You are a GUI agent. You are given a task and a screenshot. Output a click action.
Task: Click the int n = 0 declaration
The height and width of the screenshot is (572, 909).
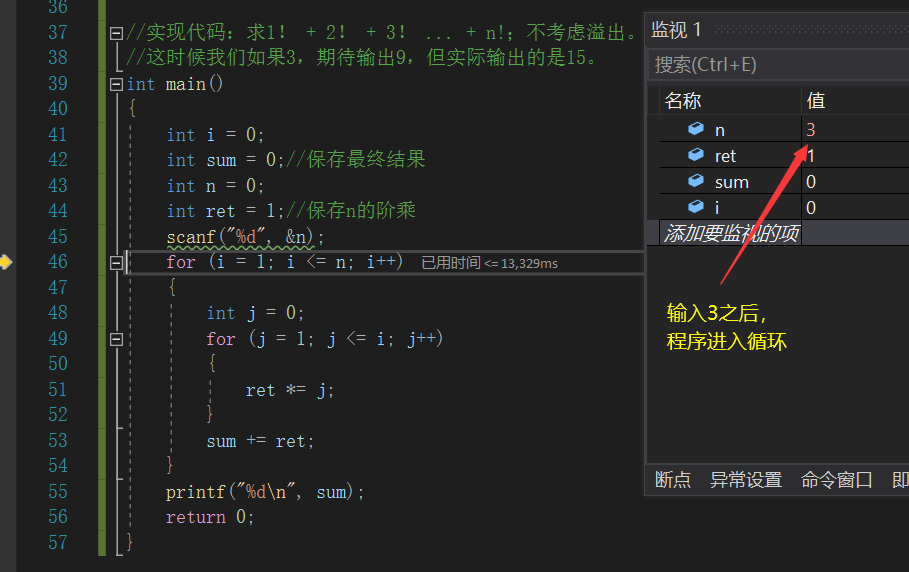click(215, 186)
